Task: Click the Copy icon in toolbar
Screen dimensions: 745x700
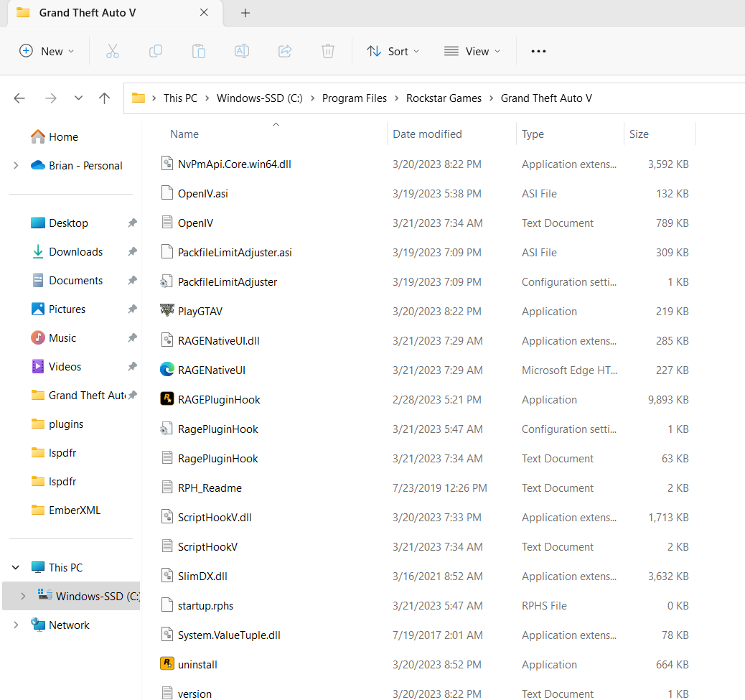Action: [x=155, y=51]
